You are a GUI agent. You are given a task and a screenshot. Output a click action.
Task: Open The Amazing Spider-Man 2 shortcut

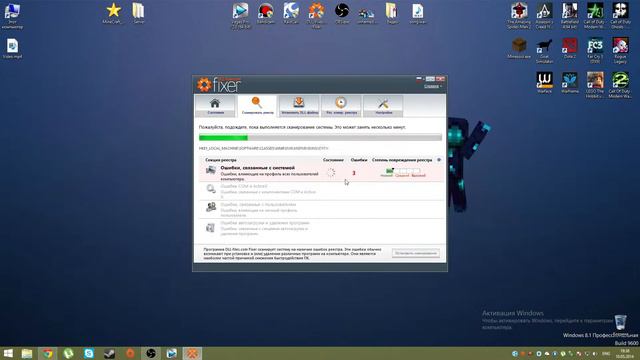tap(519, 16)
